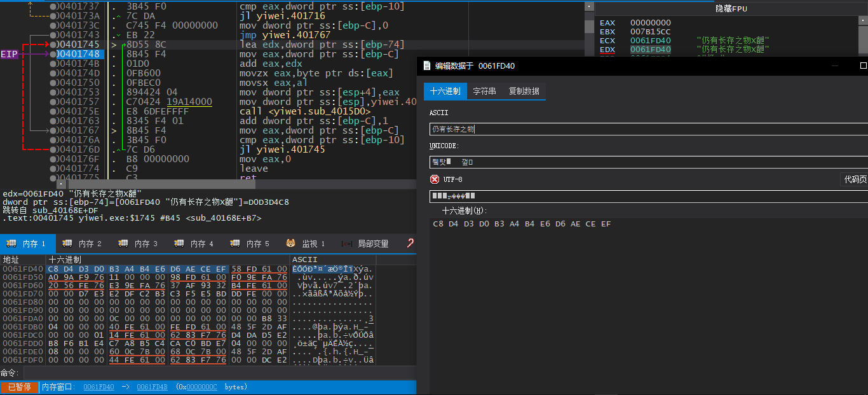Open the 复制数据 tab in dialog

click(524, 91)
